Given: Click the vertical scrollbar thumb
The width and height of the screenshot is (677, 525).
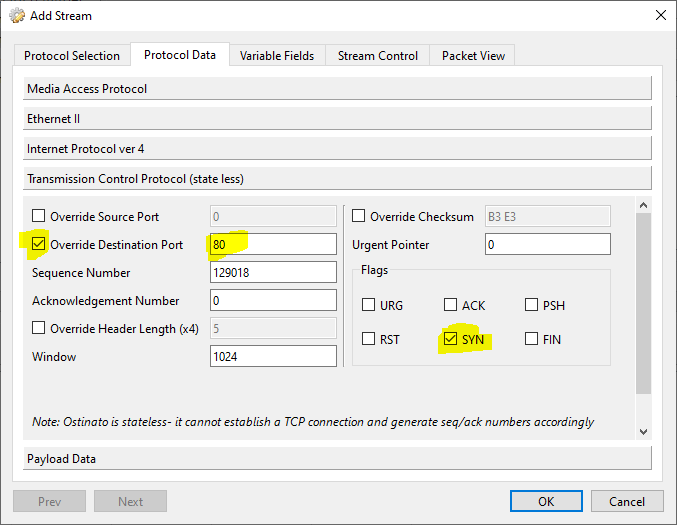Looking at the screenshot, I should click(643, 303).
